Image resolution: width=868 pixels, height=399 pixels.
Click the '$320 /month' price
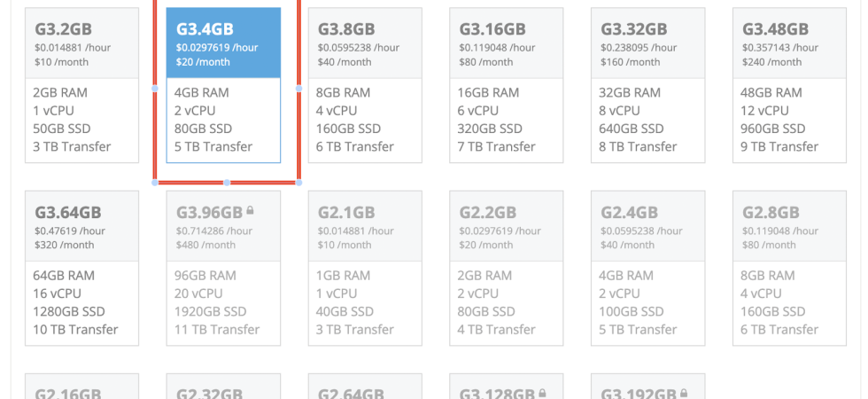64,245
